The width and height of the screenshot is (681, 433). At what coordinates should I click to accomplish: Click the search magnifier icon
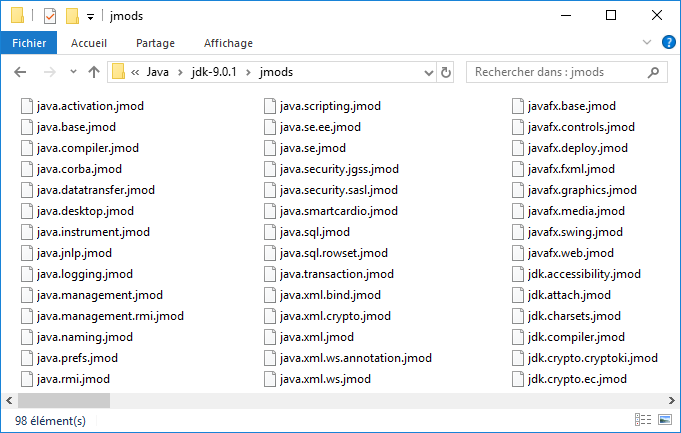[653, 72]
